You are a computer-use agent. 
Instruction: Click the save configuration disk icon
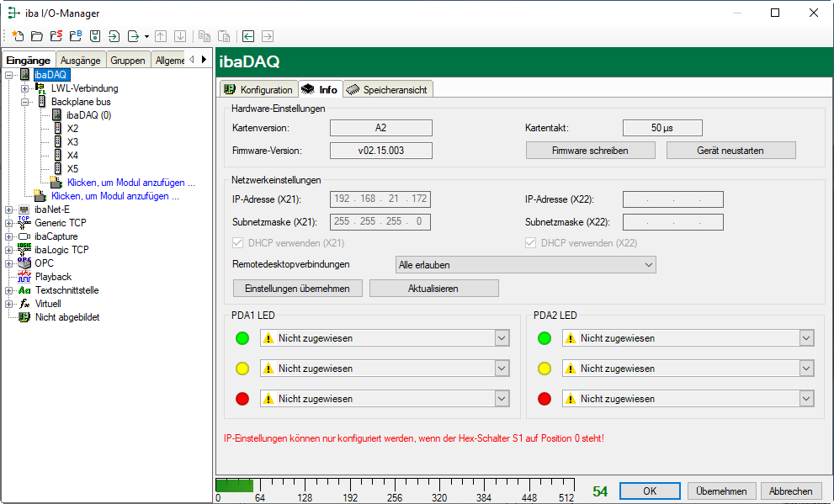click(x=95, y=36)
